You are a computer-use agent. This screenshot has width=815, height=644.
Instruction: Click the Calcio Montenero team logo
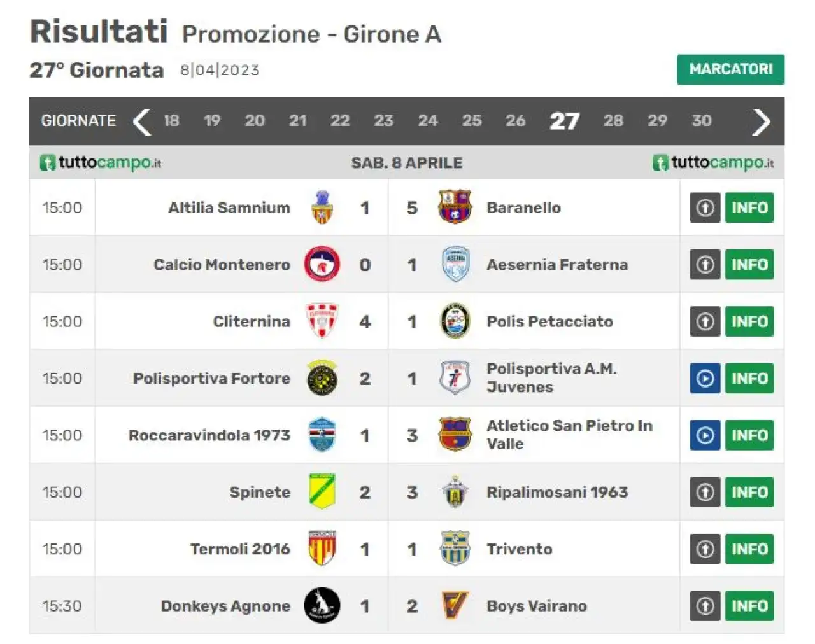tap(322, 264)
